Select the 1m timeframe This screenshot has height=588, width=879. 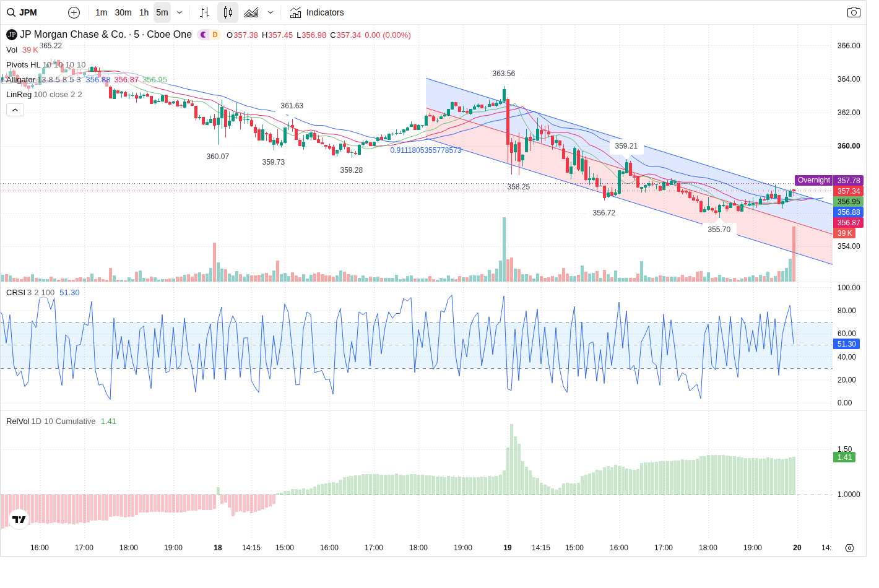[x=102, y=12]
